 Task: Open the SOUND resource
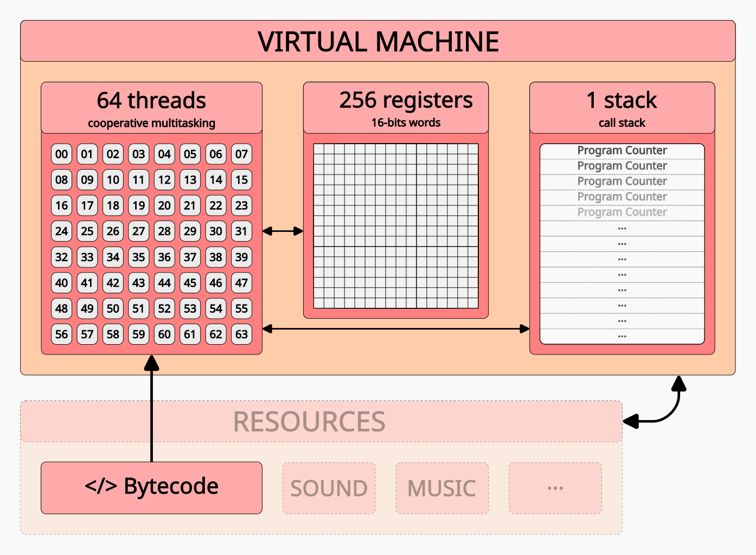tap(329, 487)
